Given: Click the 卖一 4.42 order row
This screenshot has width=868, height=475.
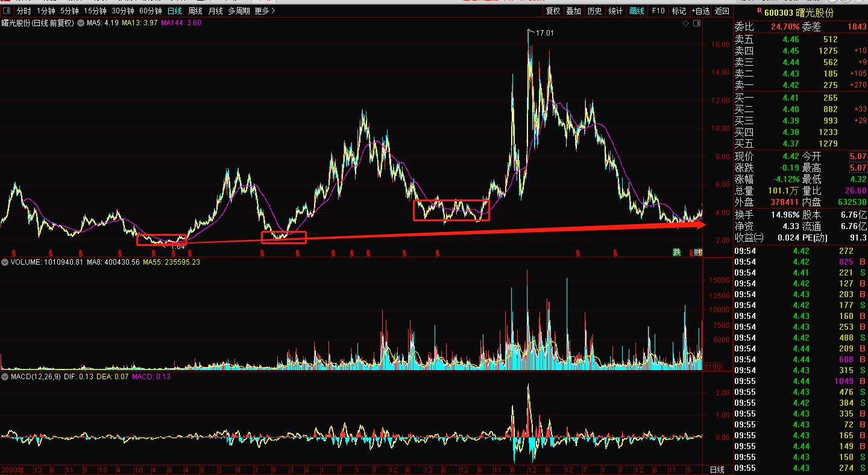Looking at the screenshot, I should (x=800, y=85).
